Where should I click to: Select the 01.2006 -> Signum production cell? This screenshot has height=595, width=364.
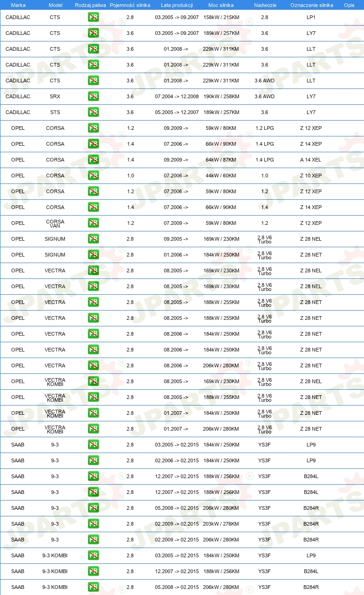(176, 255)
